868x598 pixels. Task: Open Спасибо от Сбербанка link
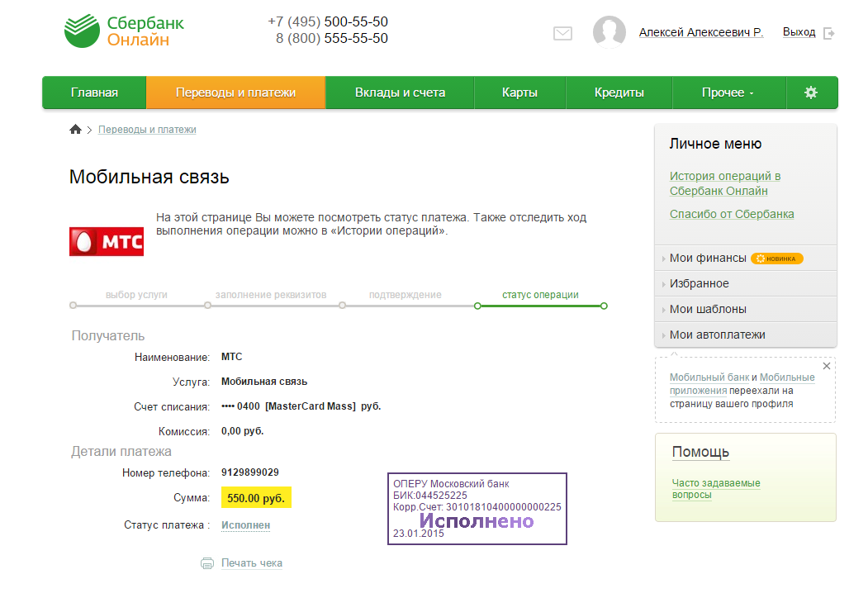click(x=731, y=214)
